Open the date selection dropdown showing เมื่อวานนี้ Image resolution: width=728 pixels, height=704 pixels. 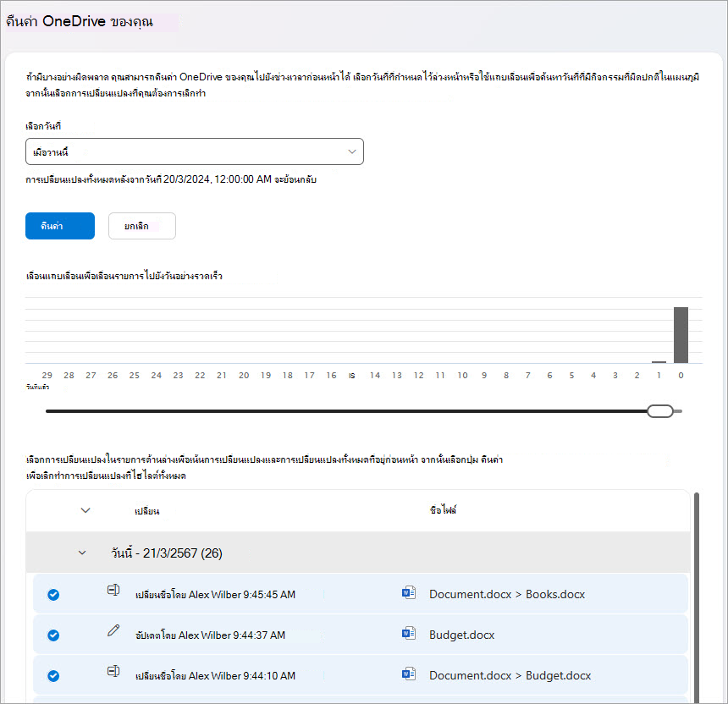click(195, 151)
